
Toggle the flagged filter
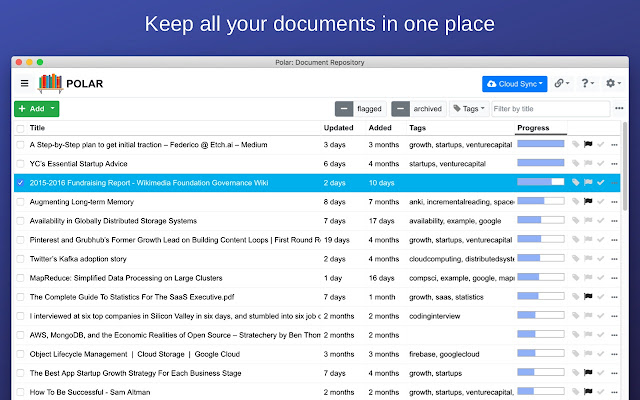pyautogui.click(x=360, y=109)
